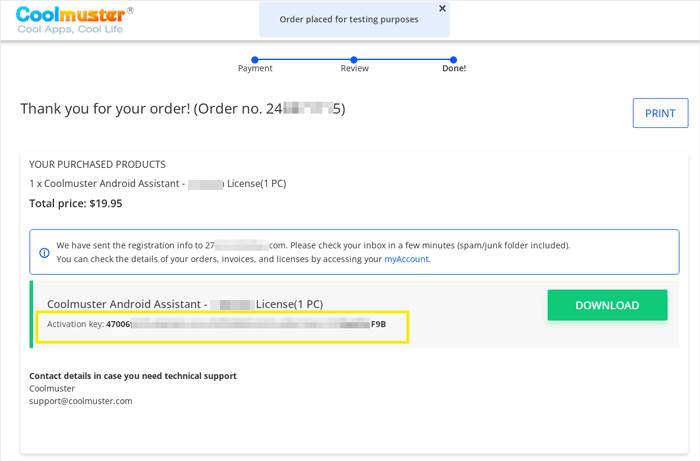Click the 'We have sent the registration info' line
Image resolution: width=700 pixels, height=461 pixels.
click(x=313, y=245)
